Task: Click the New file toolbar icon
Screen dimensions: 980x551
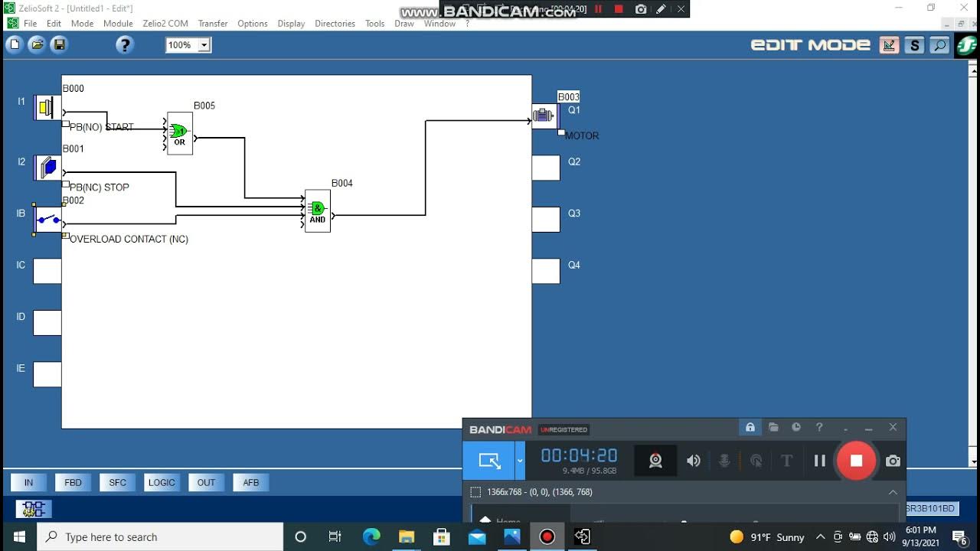Action: click(15, 45)
